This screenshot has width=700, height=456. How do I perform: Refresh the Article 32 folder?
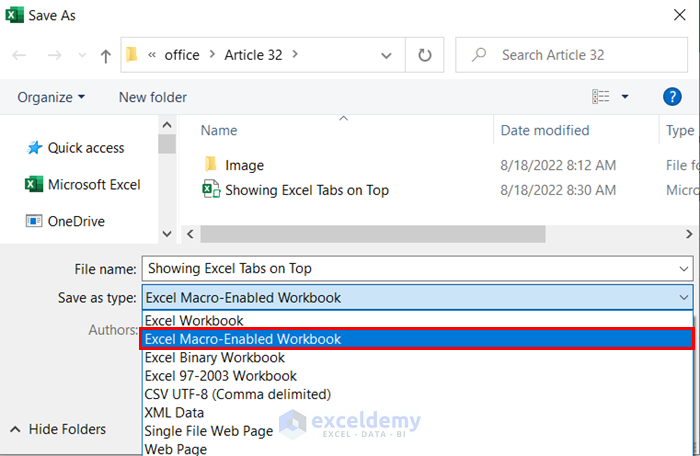tap(425, 55)
